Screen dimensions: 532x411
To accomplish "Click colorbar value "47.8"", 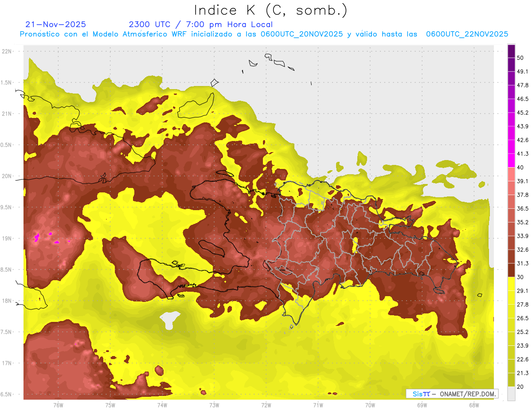I will coord(523,85).
